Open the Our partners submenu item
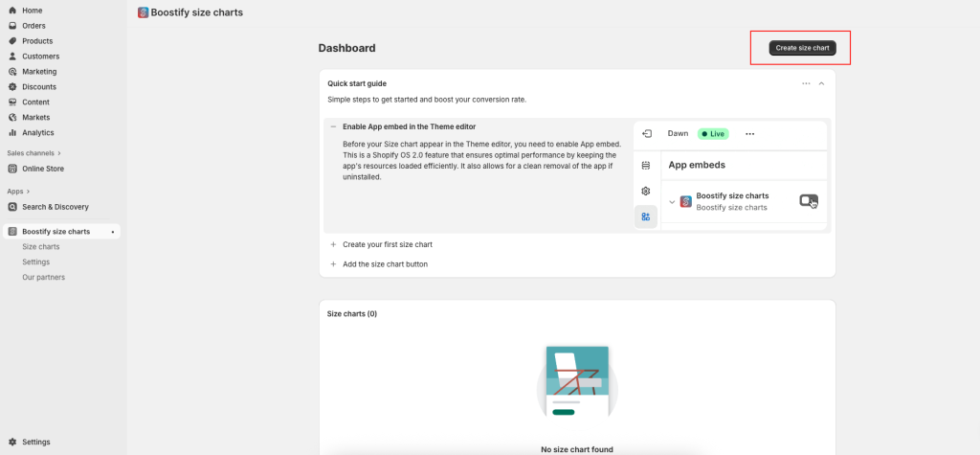This screenshot has width=980, height=455. click(44, 277)
